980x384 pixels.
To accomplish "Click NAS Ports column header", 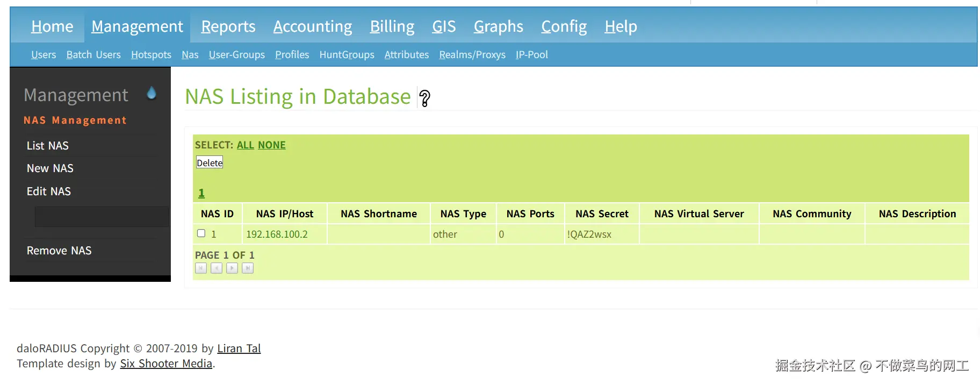I will [530, 214].
